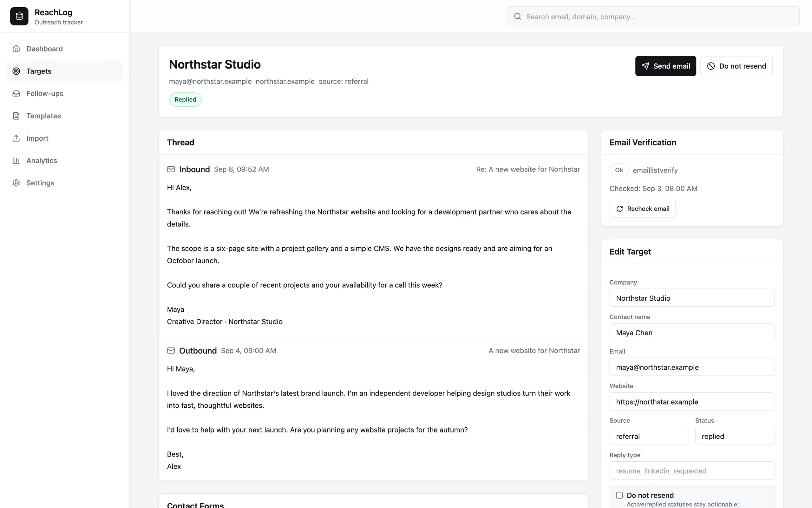The width and height of the screenshot is (812, 508).
Task: Click the header Do not resend button
Action: pyautogui.click(x=737, y=66)
